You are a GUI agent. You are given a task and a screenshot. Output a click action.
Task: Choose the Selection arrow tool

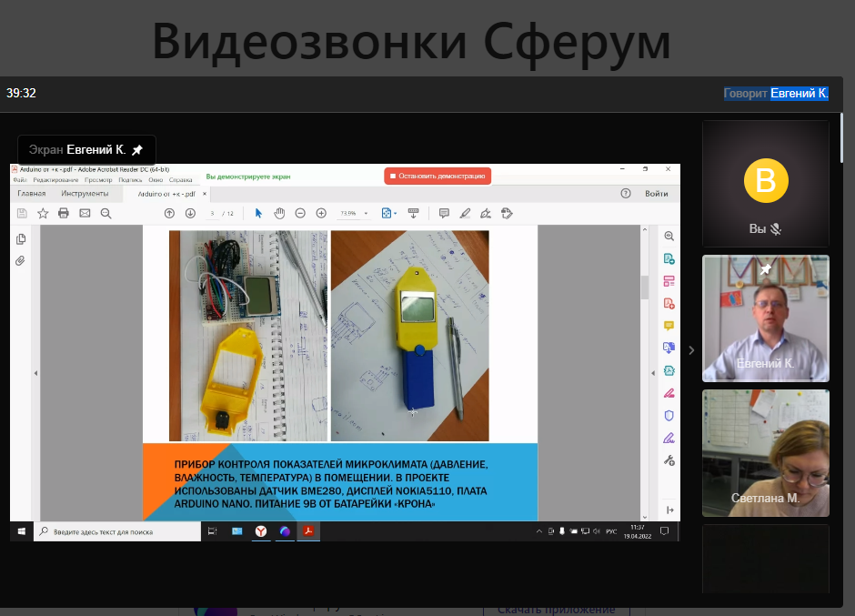pos(258,213)
